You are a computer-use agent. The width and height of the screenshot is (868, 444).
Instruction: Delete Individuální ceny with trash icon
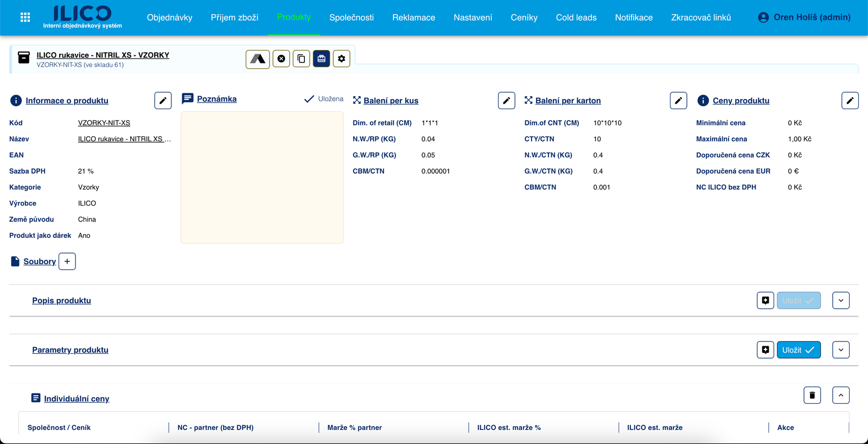click(812, 395)
